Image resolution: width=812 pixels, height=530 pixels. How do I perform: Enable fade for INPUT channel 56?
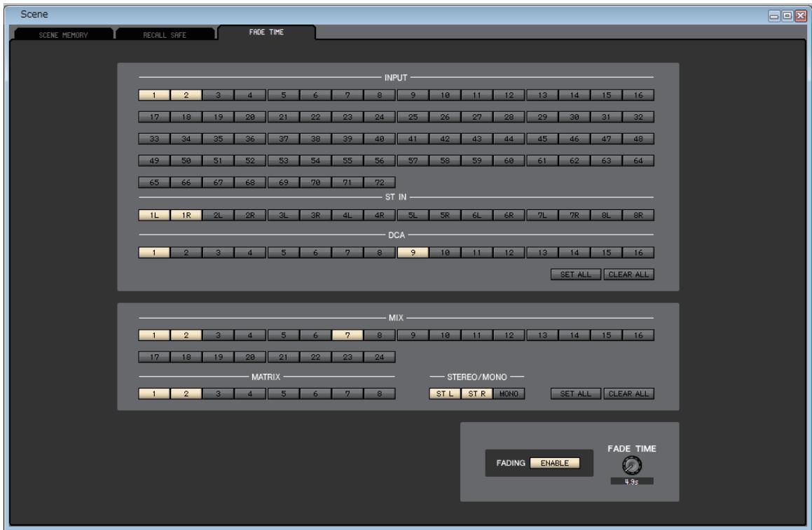click(x=380, y=160)
